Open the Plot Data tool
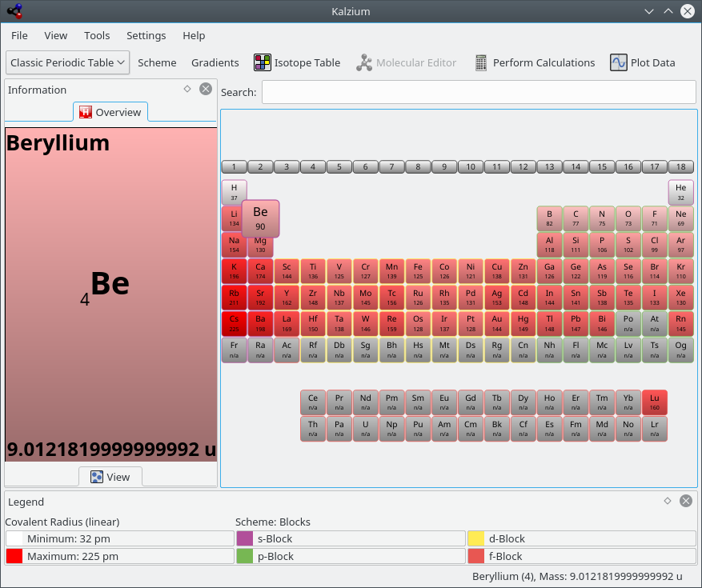Viewport: 702px width, 588px height. [643, 62]
